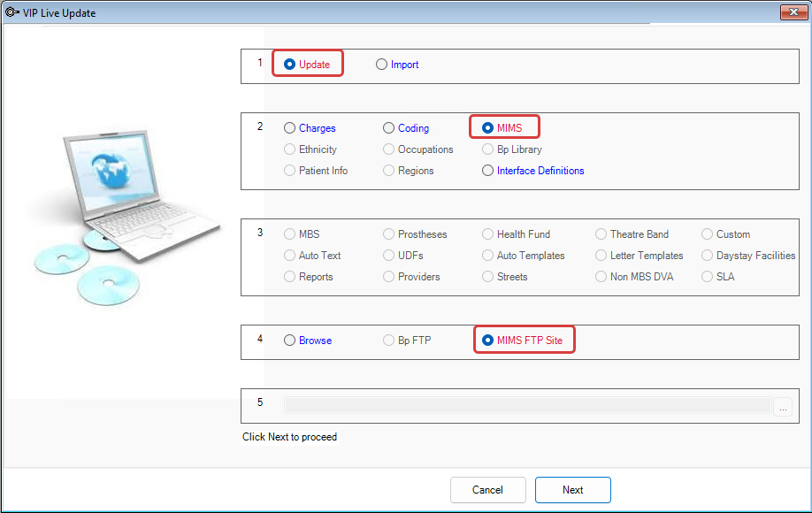Click the file path field in step 5

click(x=528, y=405)
